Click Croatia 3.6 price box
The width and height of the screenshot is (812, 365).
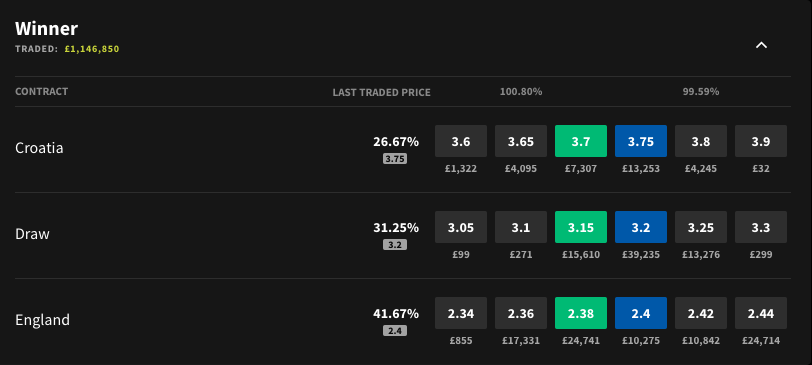click(461, 141)
